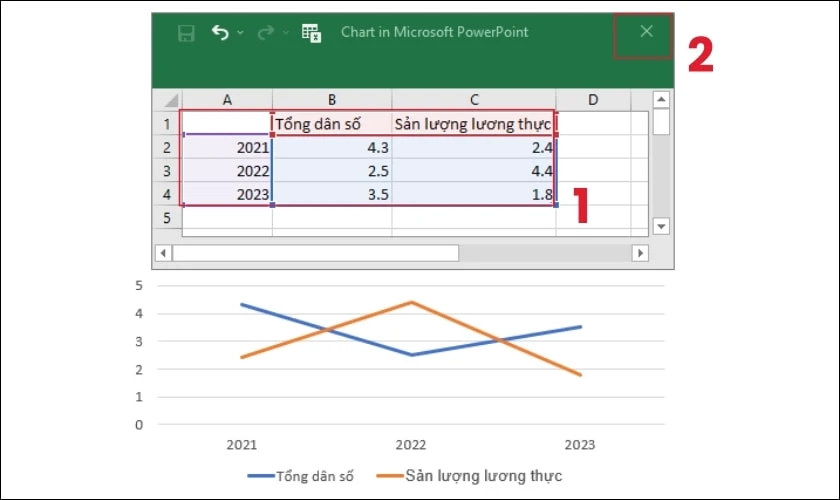
Task: Click the Undo arrow icon
Action: click(x=220, y=33)
